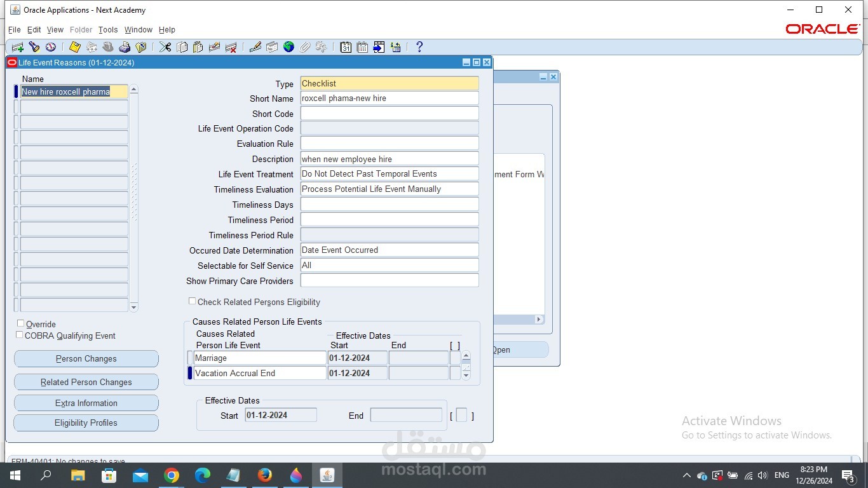Tick the bracketed box beside Effective Dates End

[x=462, y=416]
